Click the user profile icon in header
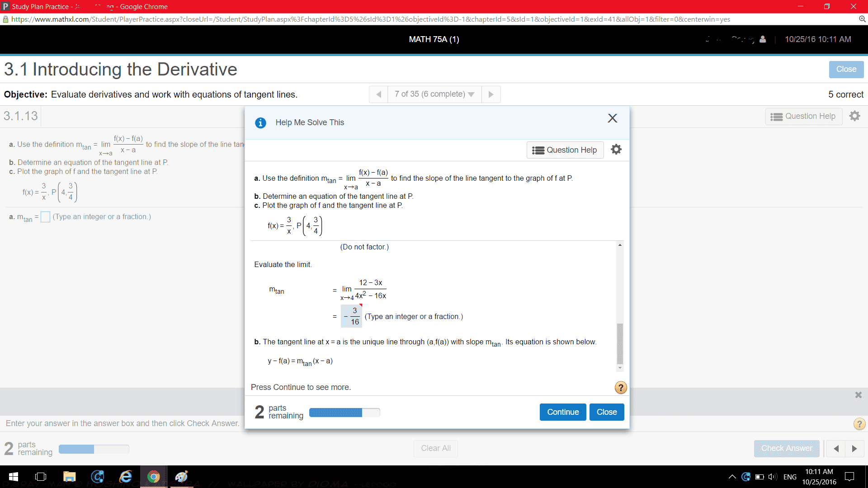 coord(763,39)
